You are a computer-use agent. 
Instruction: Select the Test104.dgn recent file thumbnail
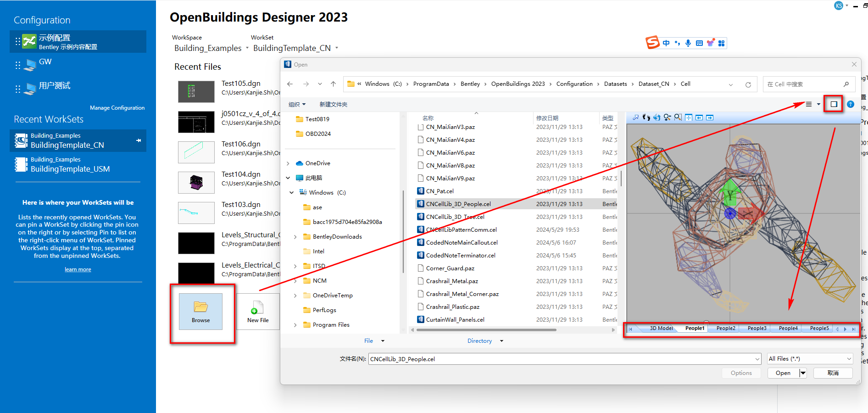point(196,183)
